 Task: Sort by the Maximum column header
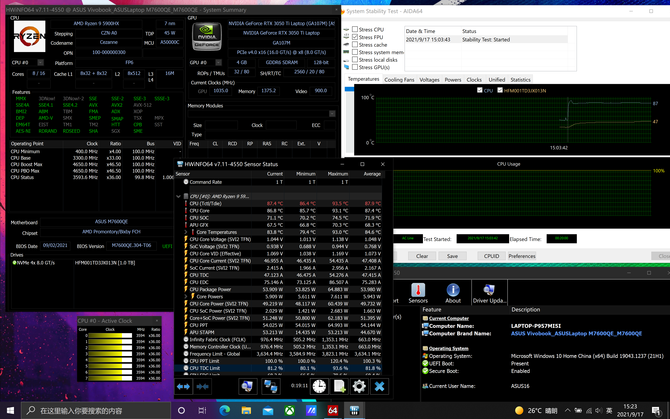pyautogui.click(x=338, y=174)
